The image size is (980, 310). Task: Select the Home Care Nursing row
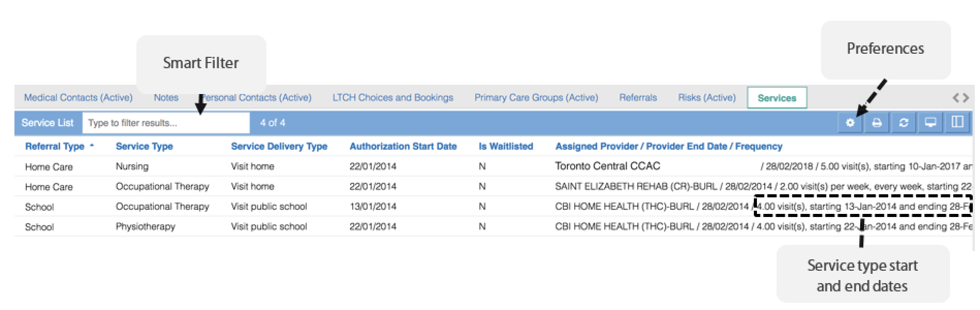pos(494,166)
